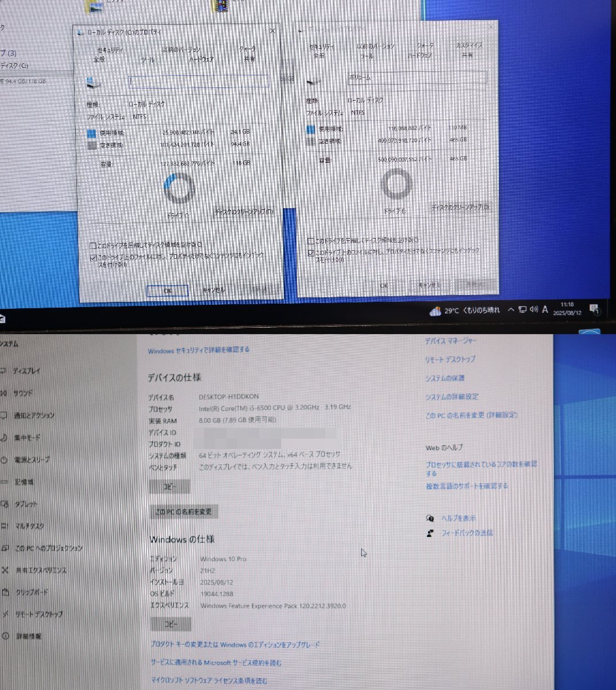Click the volume label field in drive C properties

coord(199,82)
